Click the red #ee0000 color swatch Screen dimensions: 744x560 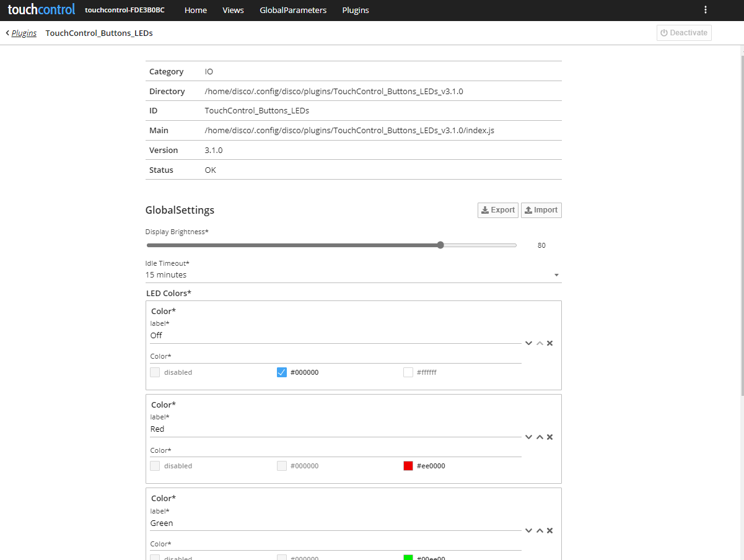(408, 465)
